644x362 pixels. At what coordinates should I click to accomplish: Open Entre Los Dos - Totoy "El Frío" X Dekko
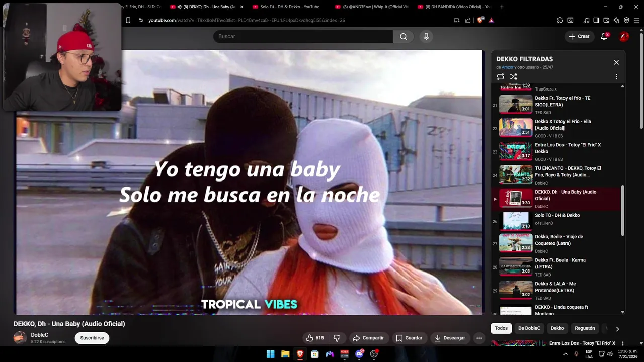tap(556, 151)
